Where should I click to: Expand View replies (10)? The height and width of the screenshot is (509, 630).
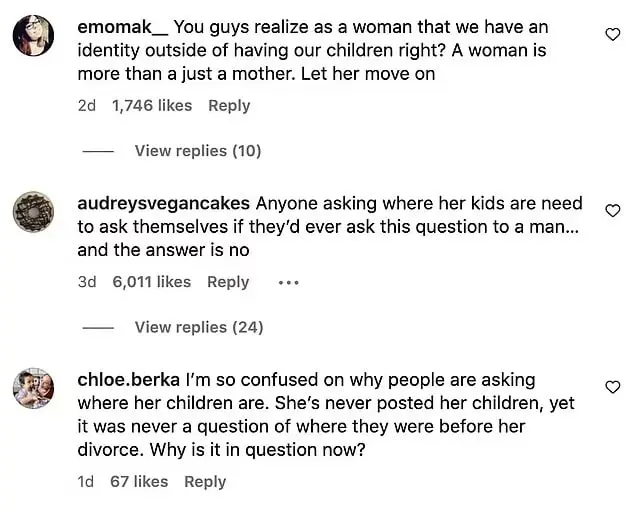198,151
